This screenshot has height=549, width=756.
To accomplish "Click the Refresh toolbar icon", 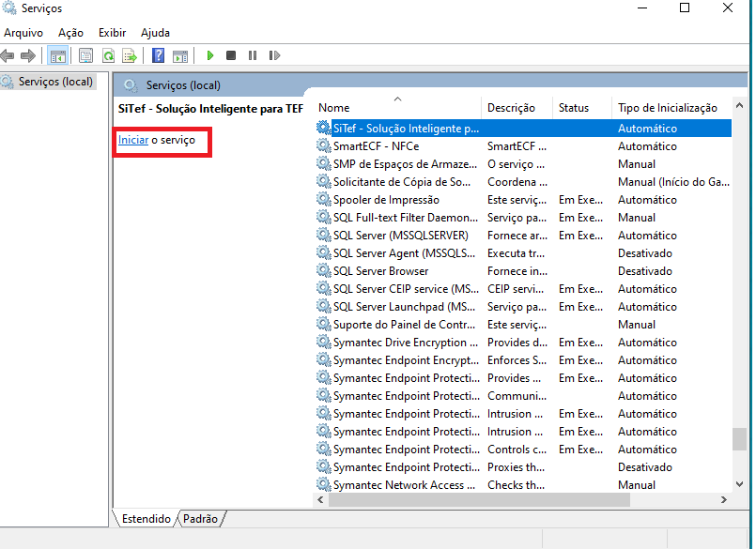I will (x=109, y=56).
